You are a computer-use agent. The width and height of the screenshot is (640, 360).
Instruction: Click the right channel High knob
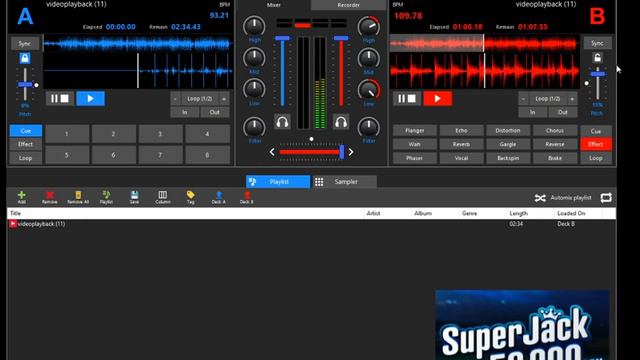[x=369, y=27]
